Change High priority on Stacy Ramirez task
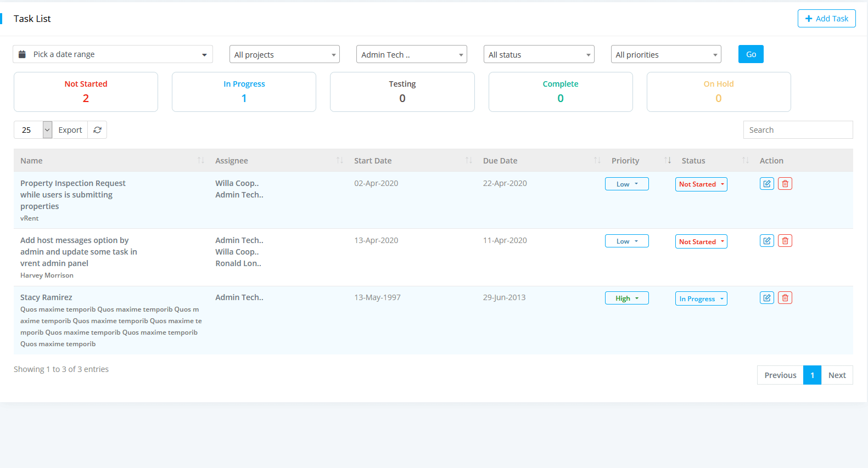The height and width of the screenshot is (468, 868). pos(626,298)
